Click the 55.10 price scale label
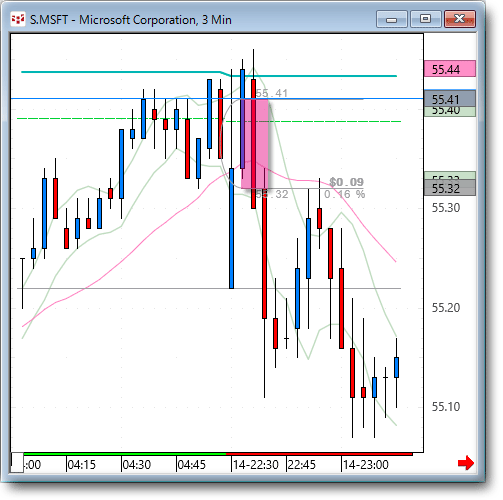Image resolution: width=503 pixels, height=500 pixels. (x=446, y=407)
